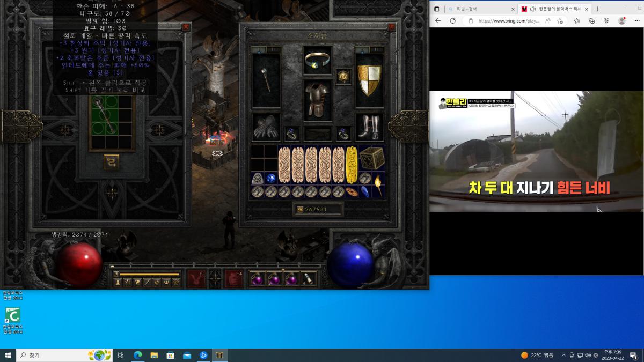Select the equipped scepter in weapon slot
Screen dimensions: 644x362
tap(266, 80)
